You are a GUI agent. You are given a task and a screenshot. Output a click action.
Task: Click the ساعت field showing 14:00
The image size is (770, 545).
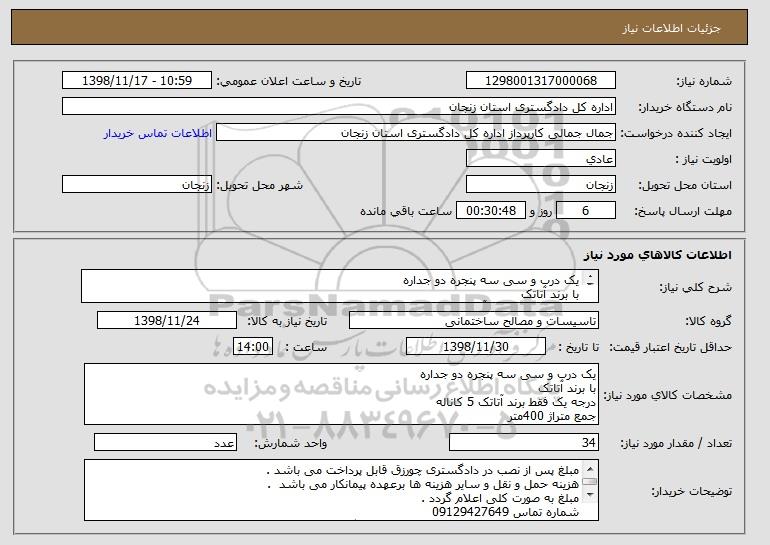(253, 347)
